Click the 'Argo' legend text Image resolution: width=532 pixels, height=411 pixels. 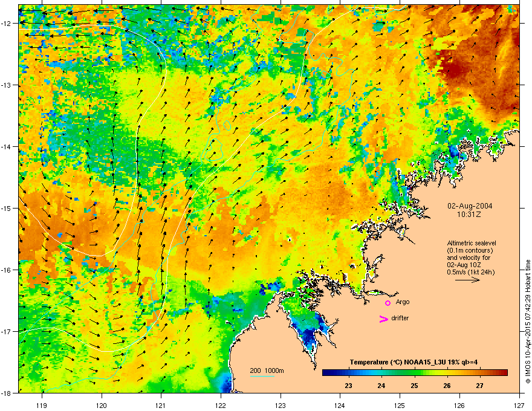click(x=403, y=302)
